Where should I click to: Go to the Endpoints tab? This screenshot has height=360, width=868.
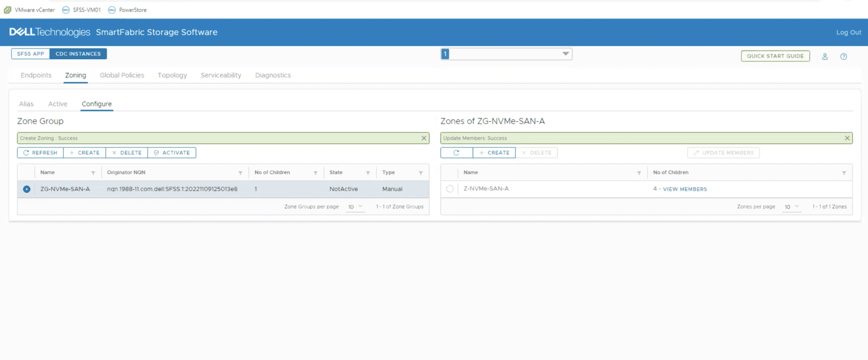pos(36,75)
